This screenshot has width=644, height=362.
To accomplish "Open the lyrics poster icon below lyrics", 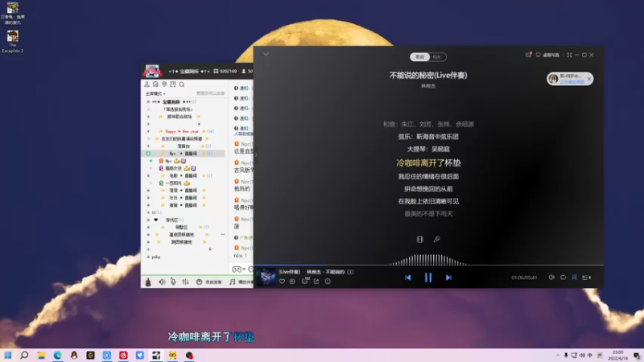I will pyautogui.click(x=419, y=239).
